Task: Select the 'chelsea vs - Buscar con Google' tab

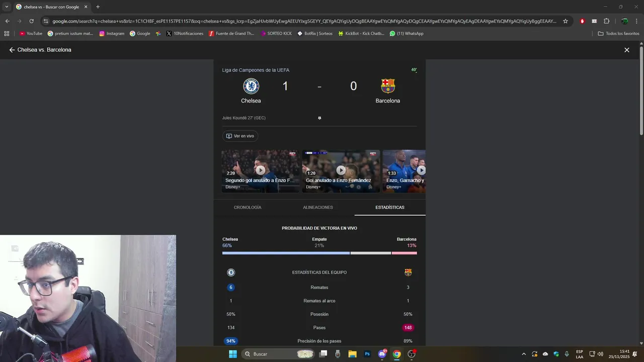Action: (51, 7)
